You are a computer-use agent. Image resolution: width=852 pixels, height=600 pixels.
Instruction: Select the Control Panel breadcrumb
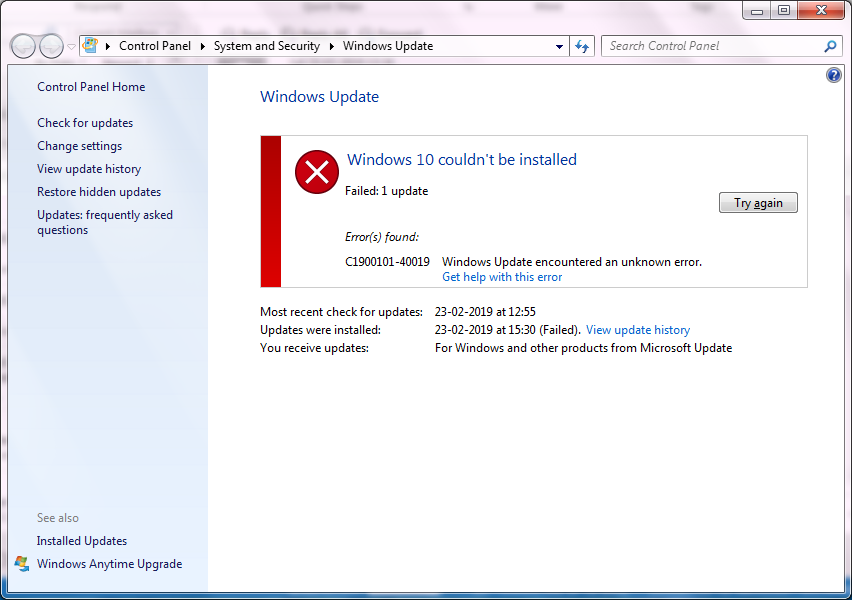click(155, 46)
